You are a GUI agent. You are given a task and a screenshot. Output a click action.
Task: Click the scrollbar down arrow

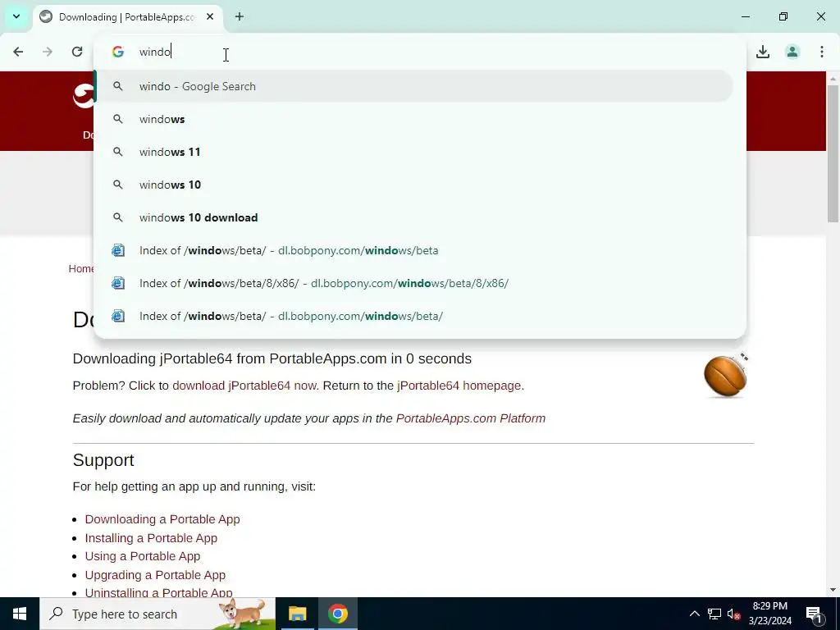click(833, 590)
